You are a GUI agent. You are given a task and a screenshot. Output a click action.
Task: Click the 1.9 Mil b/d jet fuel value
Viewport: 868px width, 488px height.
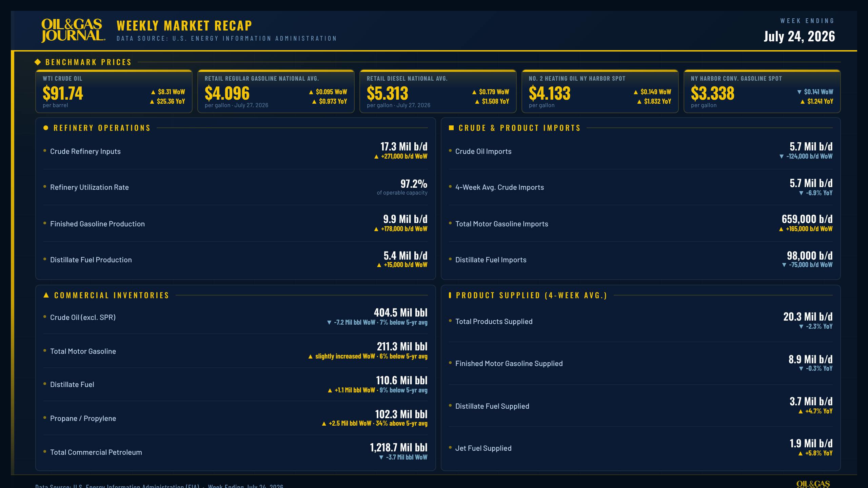pyautogui.click(x=811, y=443)
